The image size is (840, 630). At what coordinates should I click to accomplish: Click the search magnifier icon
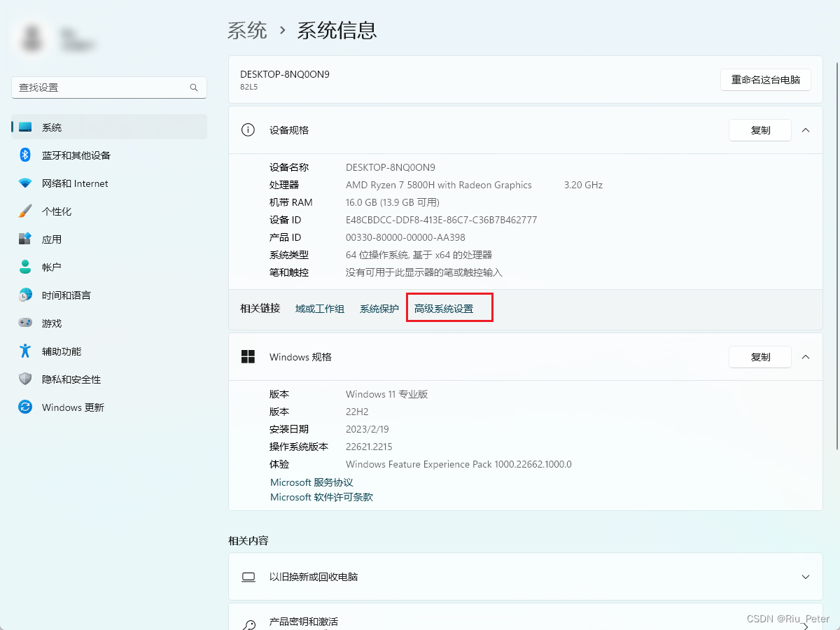click(194, 87)
